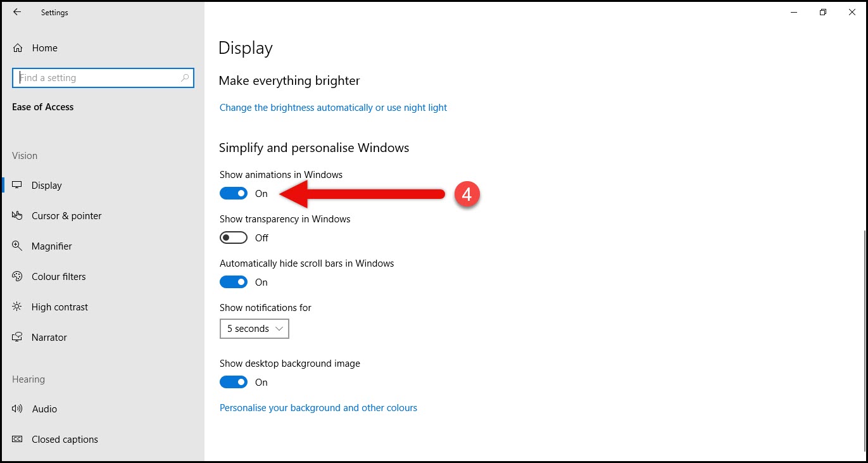
Task: Open Personalise your background and other colours link
Action: 318,408
